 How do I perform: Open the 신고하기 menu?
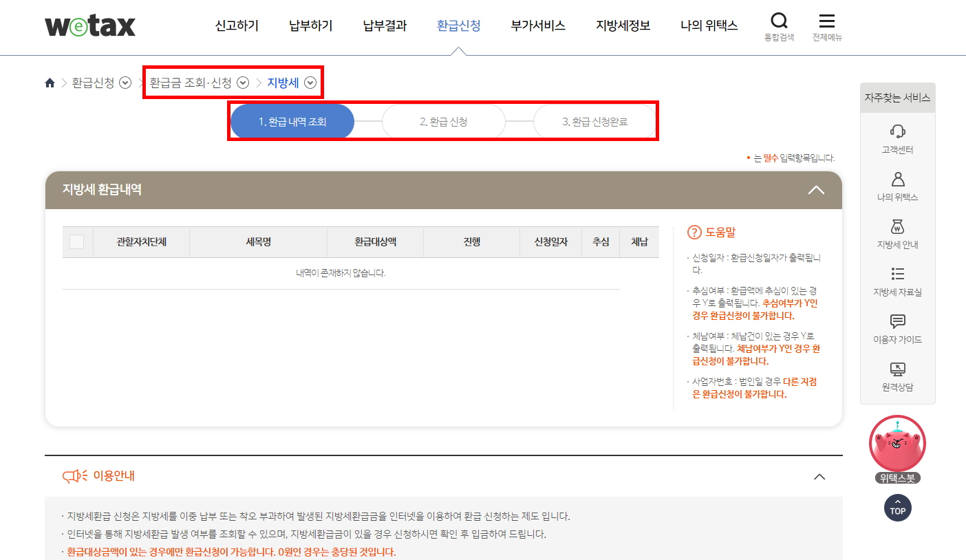click(237, 26)
